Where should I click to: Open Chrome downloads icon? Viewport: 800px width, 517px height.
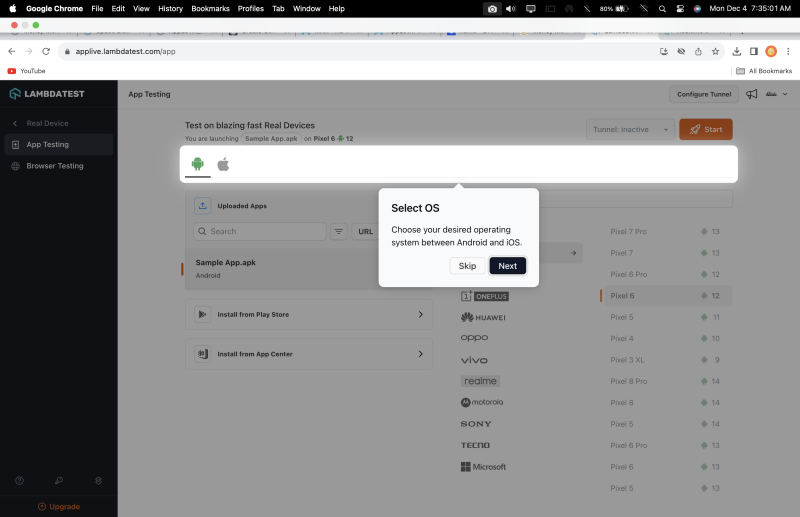(736, 52)
